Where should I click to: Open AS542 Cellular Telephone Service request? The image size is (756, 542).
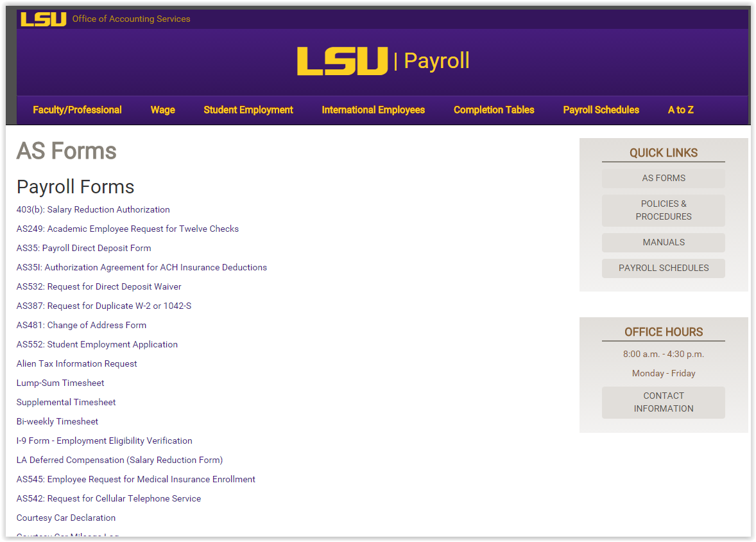click(x=108, y=499)
